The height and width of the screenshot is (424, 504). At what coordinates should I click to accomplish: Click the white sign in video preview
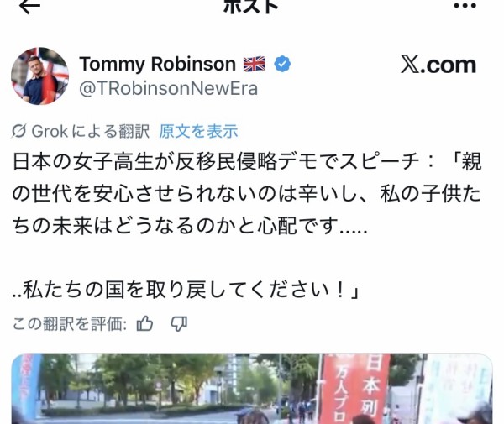[455, 389]
